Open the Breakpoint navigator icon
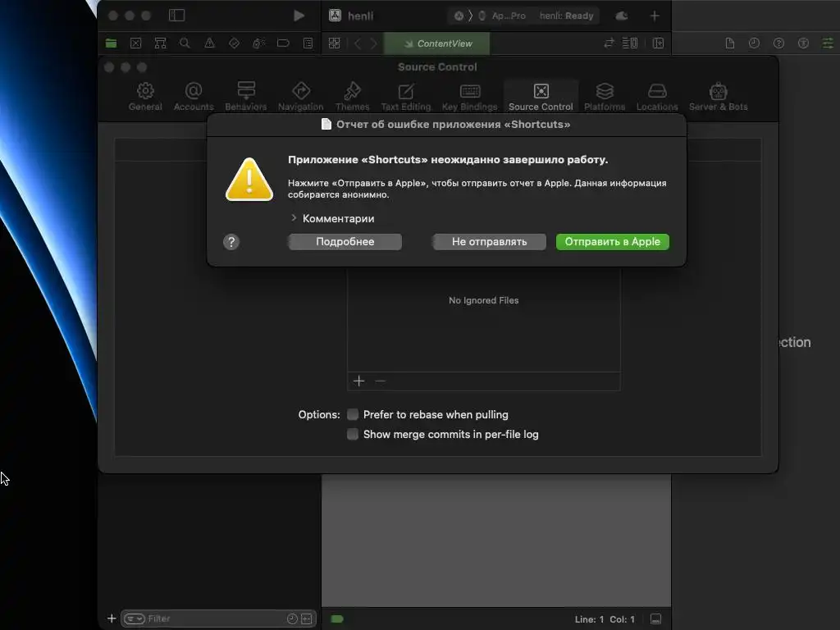Image resolution: width=840 pixels, height=630 pixels. 283,43
